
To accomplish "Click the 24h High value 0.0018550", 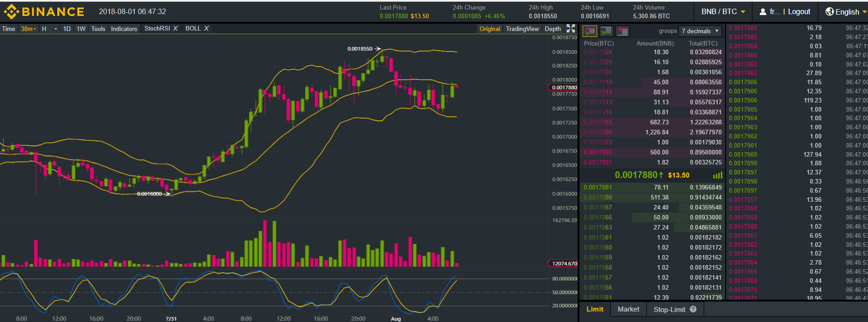I will [x=543, y=16].
